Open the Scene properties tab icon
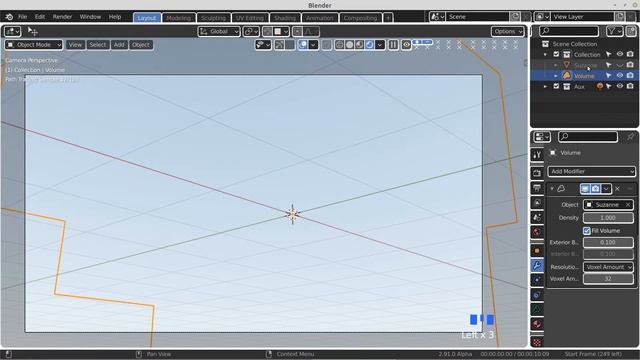The image size is (640, 360). pyautogui.click(x=537, y=218)
